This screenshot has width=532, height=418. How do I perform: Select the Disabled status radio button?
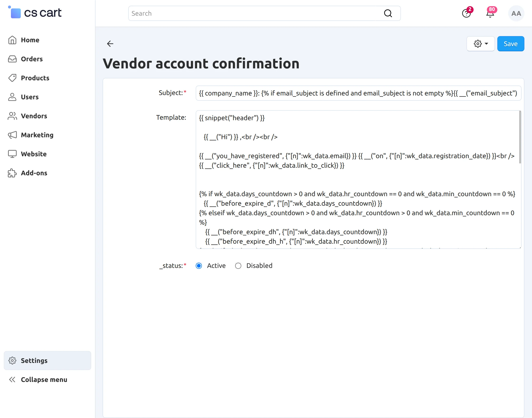click(238, 266)
